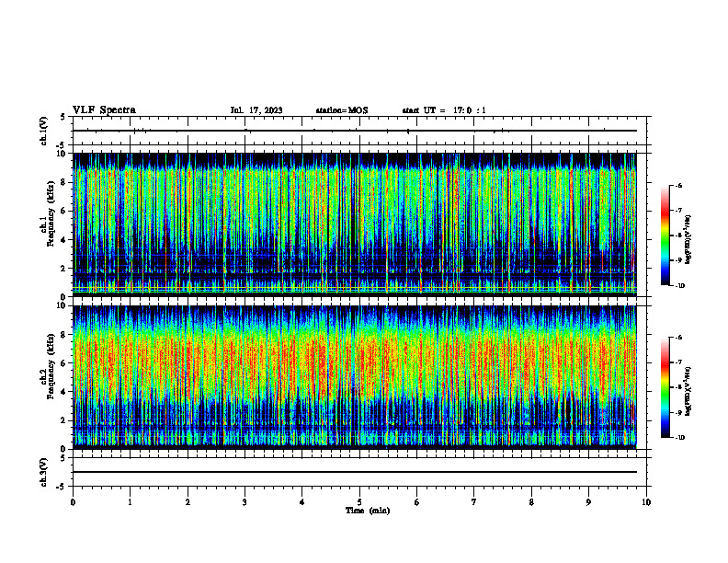Screen dimensions: 728x563
Task: Click time axis tick label "0"
Action: (73, 502)
